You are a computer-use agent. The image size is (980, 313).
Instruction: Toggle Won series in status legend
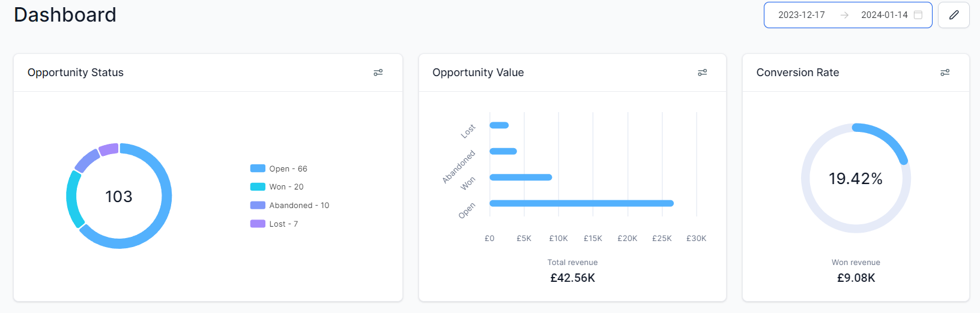[277, 187]
